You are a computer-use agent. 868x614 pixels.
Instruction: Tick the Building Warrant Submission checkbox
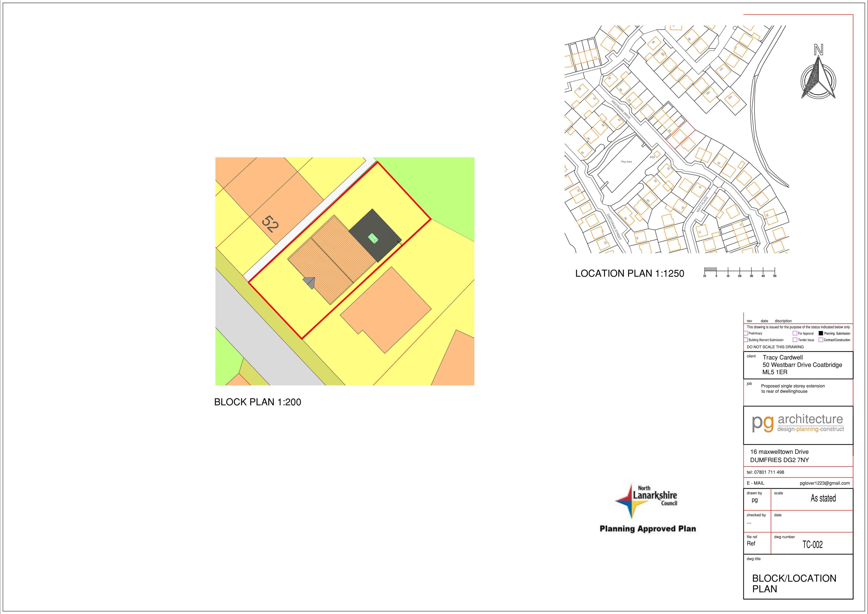click(746, 339)
